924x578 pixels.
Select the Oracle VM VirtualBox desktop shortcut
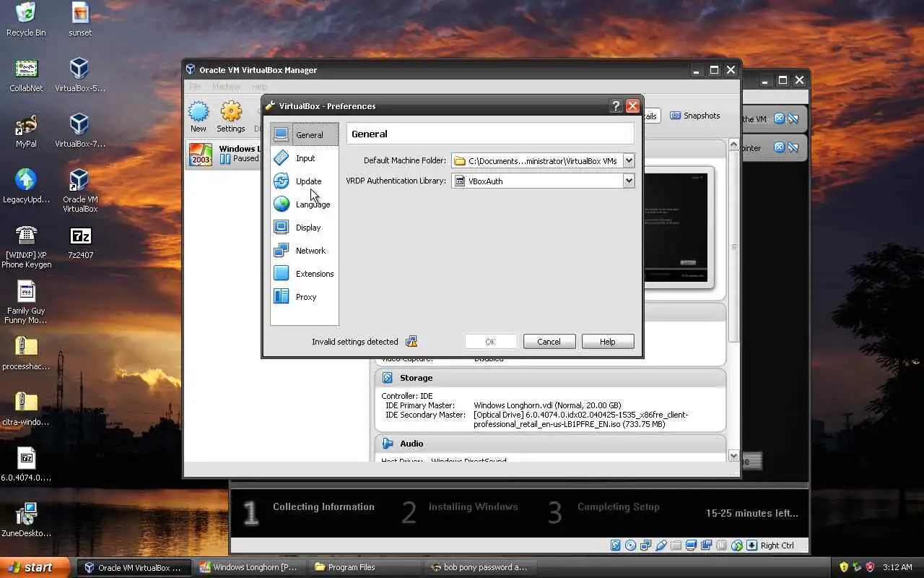click(x=80, y=191)
